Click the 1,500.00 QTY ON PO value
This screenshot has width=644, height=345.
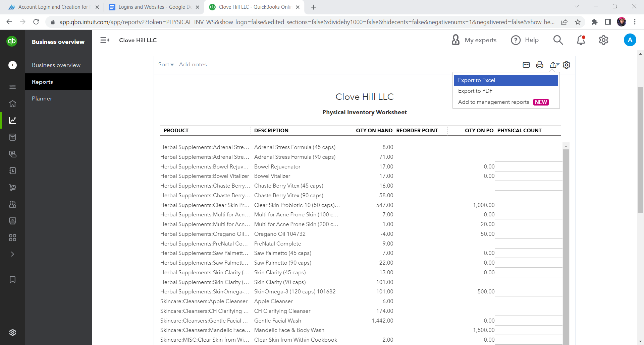(484, 330)
